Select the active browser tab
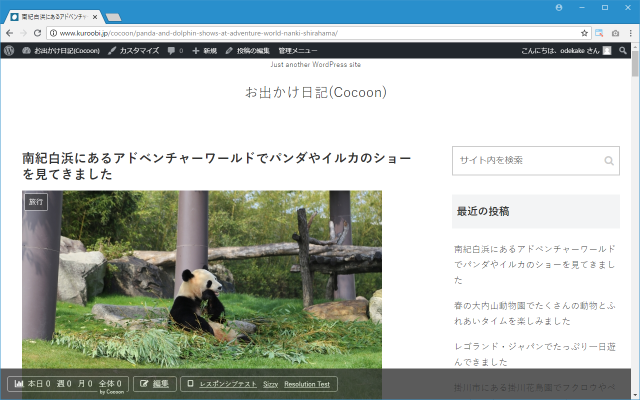Viewport: 640px width, 400px height. [53, 17]
